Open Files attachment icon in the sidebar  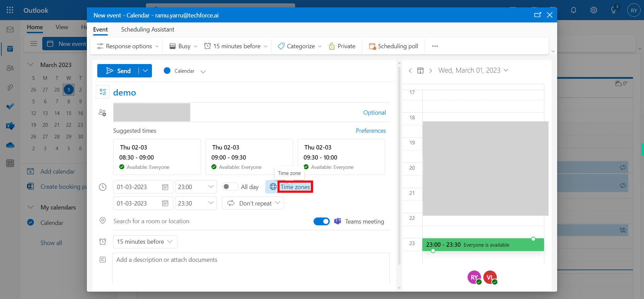click(10, 87)
